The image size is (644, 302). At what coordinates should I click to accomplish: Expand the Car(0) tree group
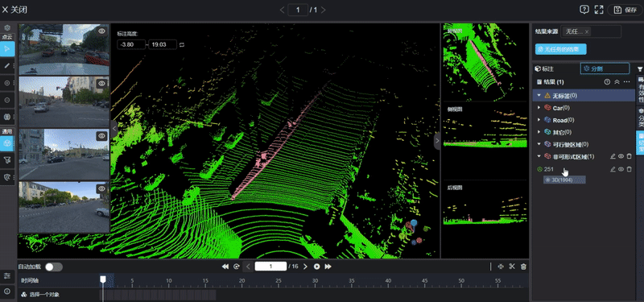tap(539, 108)
